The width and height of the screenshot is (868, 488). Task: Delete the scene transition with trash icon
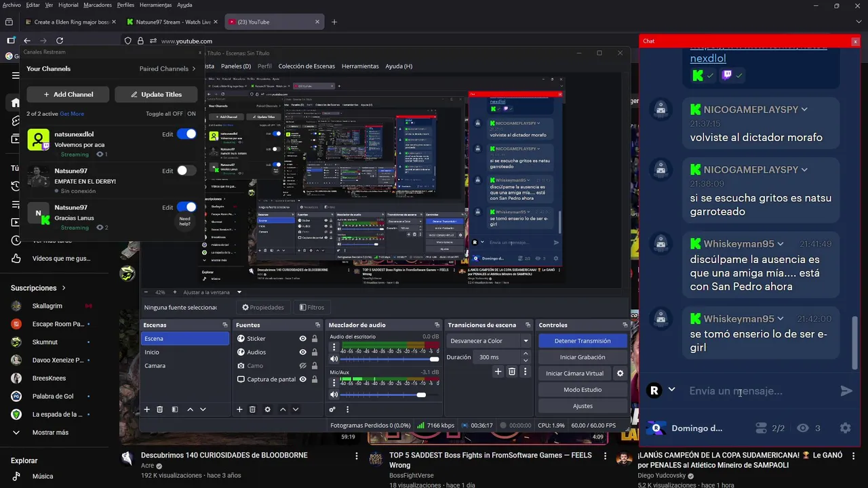point(512,371)
